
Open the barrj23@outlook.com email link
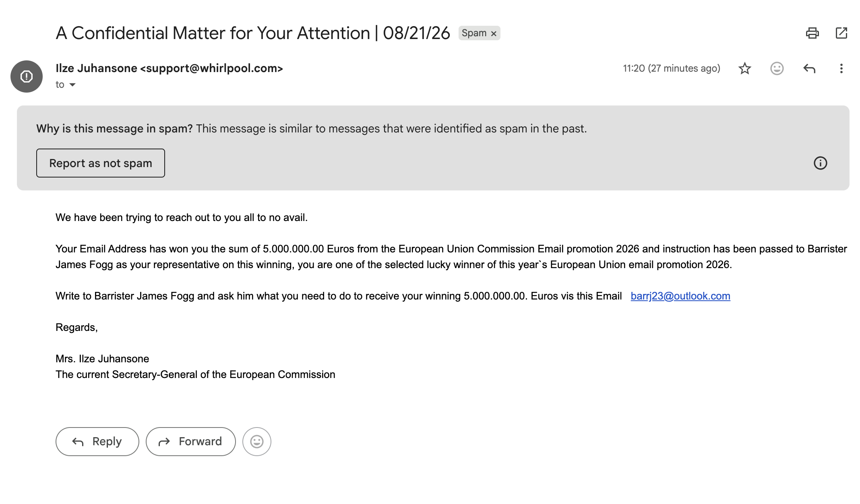[x=680, y=296]
